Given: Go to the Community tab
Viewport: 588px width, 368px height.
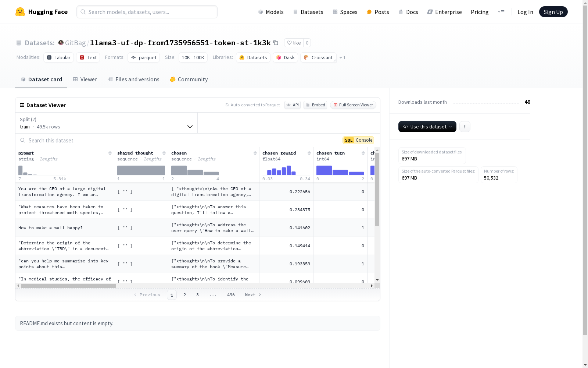Looking at the screenshot, I should tap(189, 79).
